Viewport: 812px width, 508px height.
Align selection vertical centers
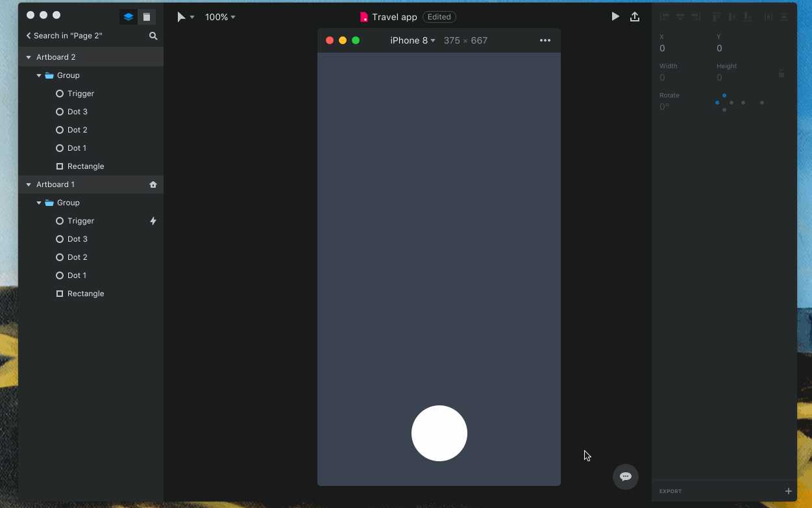click(732, 17)
